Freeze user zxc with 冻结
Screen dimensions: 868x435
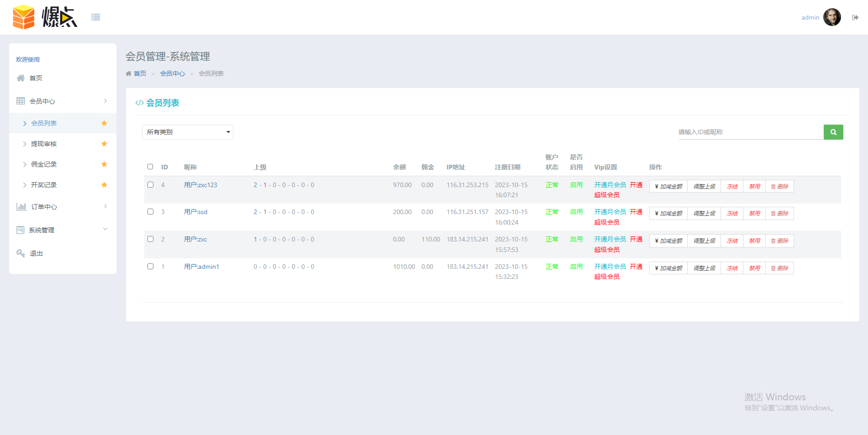point(732,241)
